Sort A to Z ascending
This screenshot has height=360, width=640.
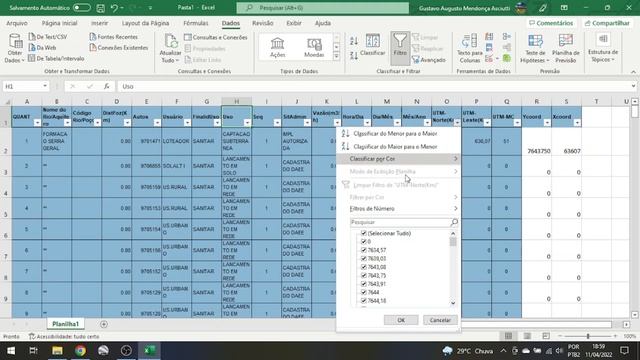click(x=354, y=40)
